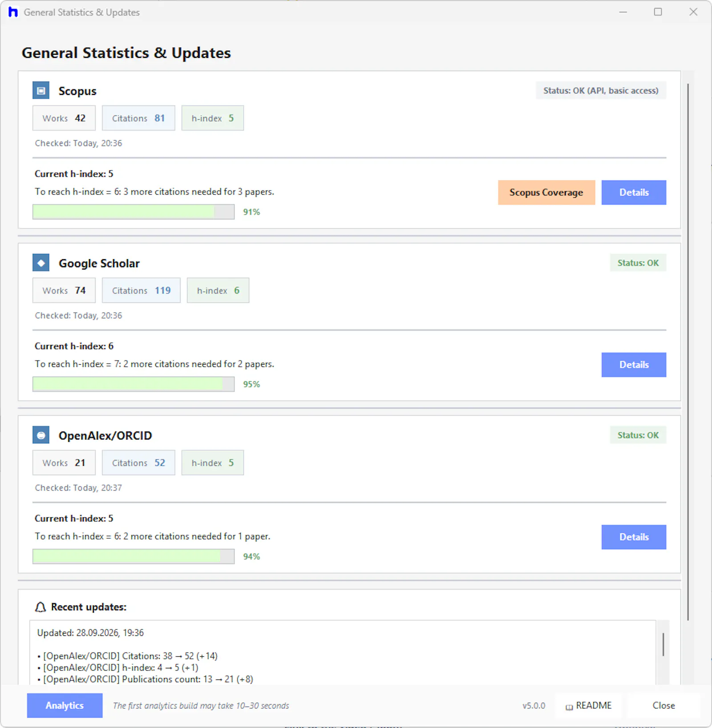Open the Scopus Coverage view
The height and width of the screenshot is (728, 712).
(546, 192)
